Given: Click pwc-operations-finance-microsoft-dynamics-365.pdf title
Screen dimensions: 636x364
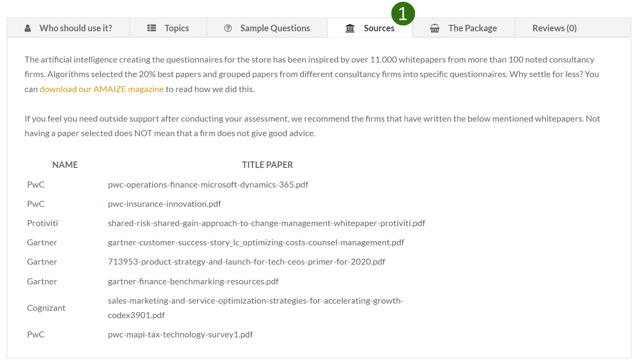Looking at the screenshot, I should pos(208,184).
